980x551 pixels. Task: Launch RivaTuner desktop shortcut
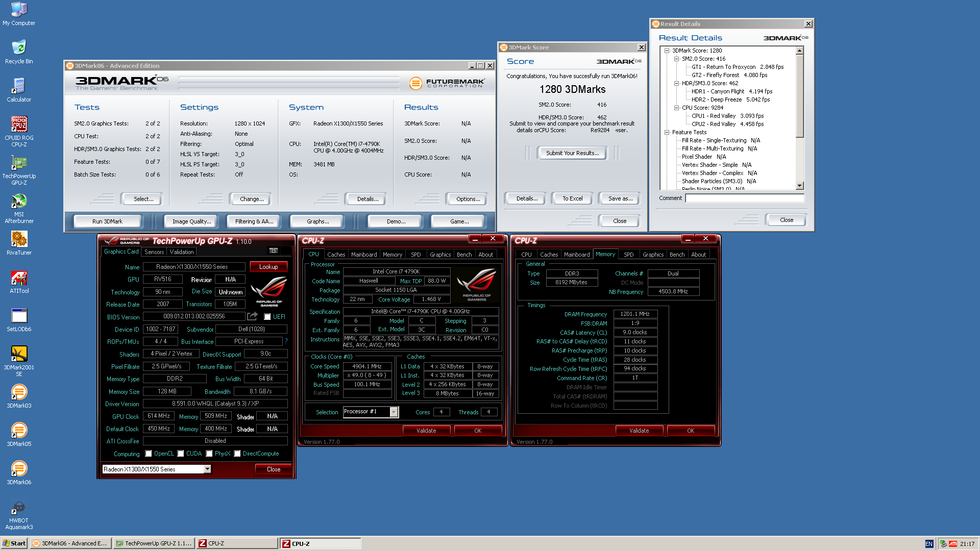point(19,243)
